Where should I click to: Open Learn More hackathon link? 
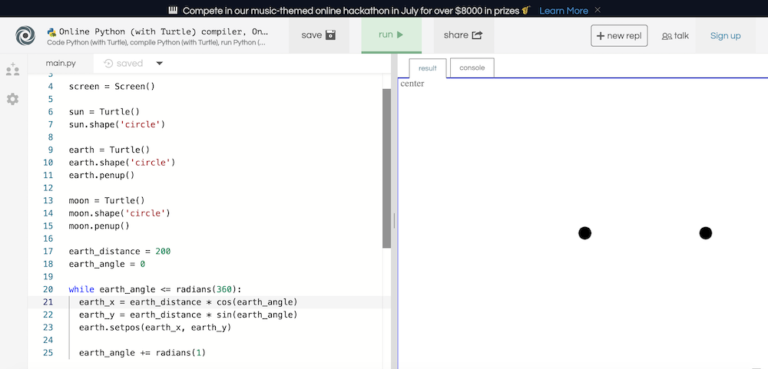pos(564,10)
